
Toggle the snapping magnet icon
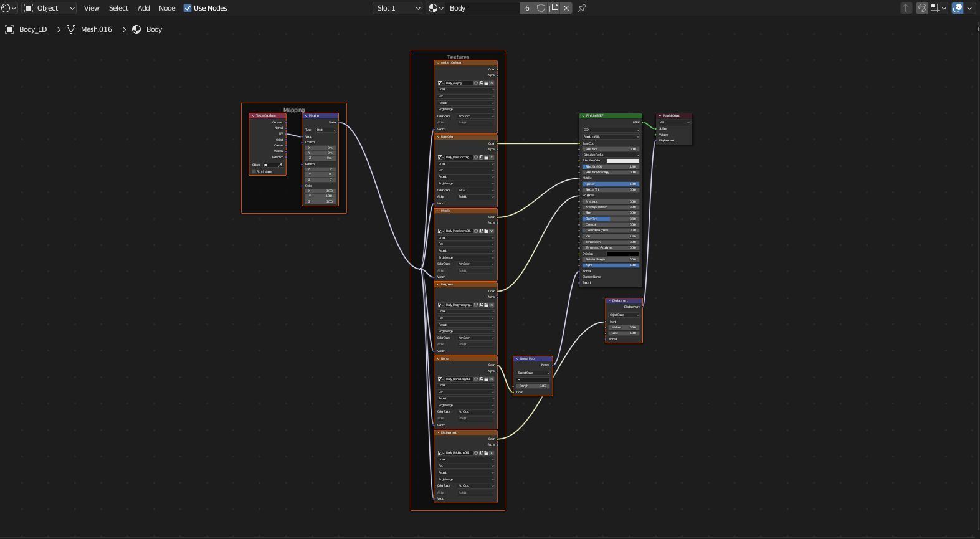click(922, 8)
